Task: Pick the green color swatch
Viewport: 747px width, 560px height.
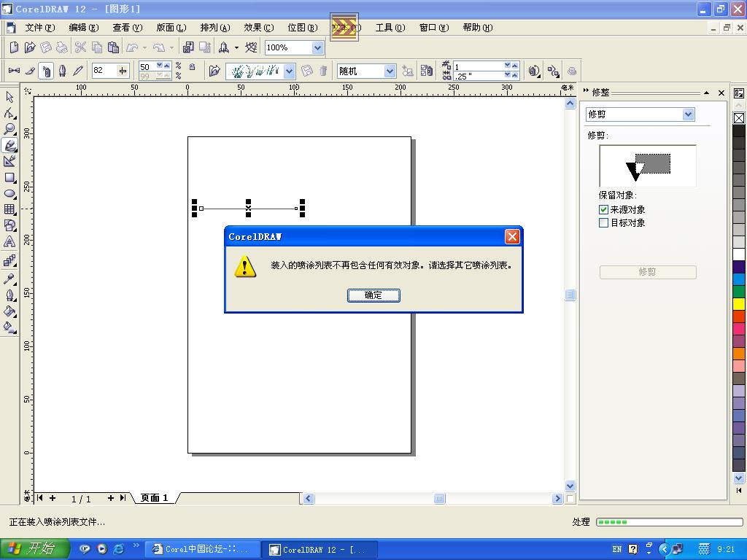Action: 739,292
